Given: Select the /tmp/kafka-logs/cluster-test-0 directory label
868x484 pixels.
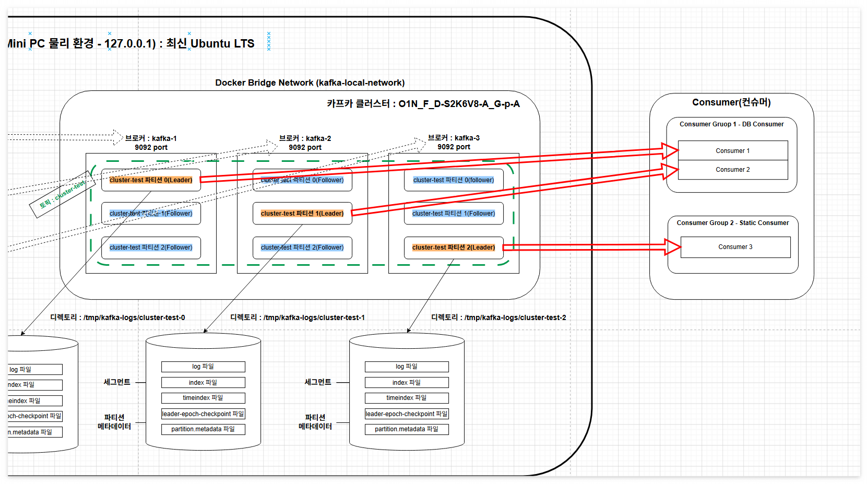Looking at the screenshot, I should pyautogui.click(x=117, y=317).
